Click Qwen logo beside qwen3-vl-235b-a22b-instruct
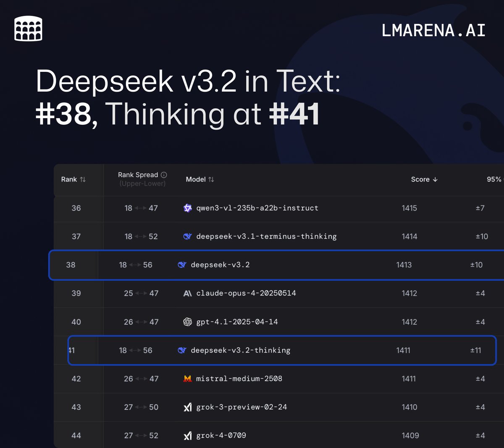504x448 pixels. [x=188, y=208]
